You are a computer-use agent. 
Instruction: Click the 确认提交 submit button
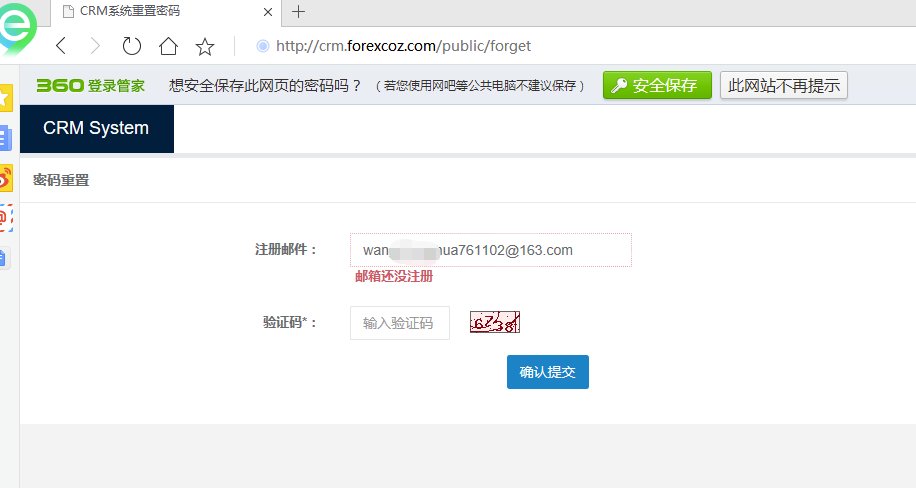coord(547,372)
